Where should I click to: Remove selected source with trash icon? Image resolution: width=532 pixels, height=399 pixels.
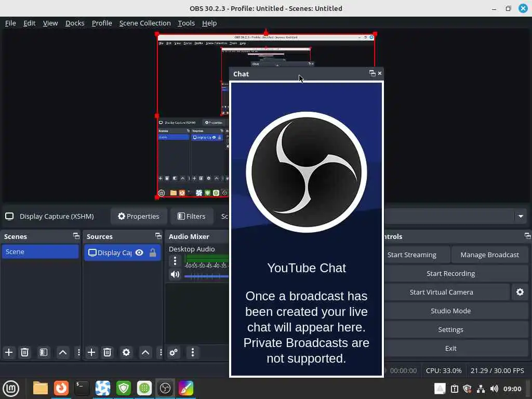tap(107, 352)
